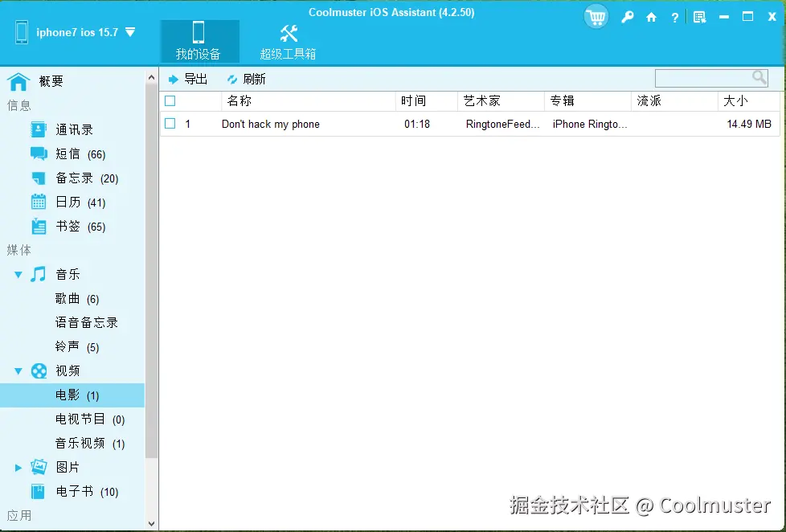Click the sidebar scrollbar down arrow

pyautogui.click(x=151, y=524)
